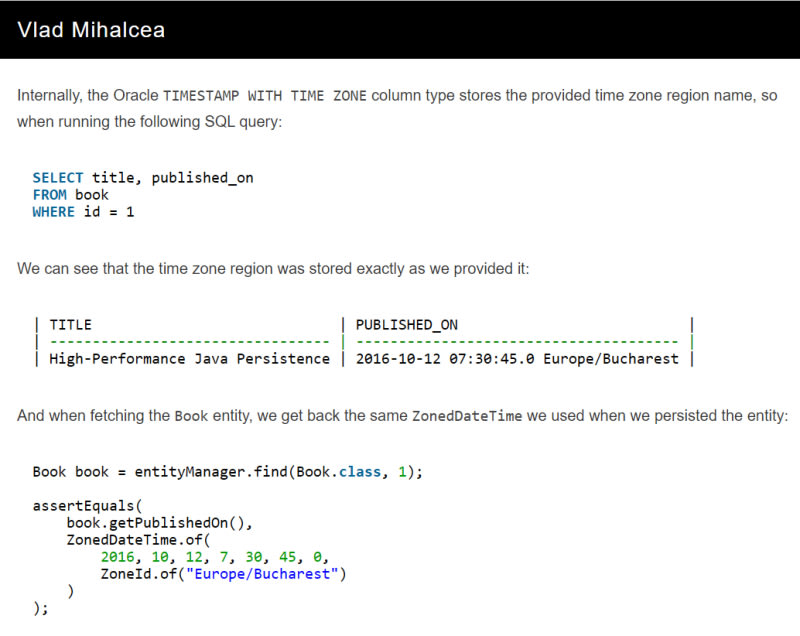This screenshot has height=636, width=800.
Task: Click the SELECT keyword in the SQL query
Action: tap(58, 178)
